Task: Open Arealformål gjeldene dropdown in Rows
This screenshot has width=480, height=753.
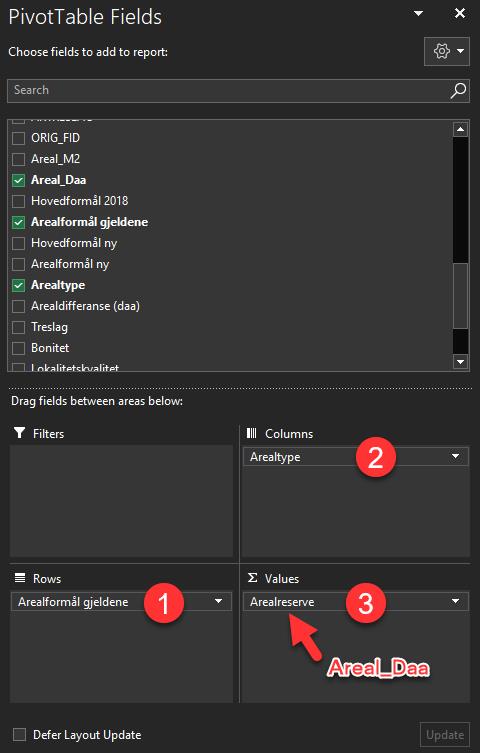Action: click(x=218, y=601)
